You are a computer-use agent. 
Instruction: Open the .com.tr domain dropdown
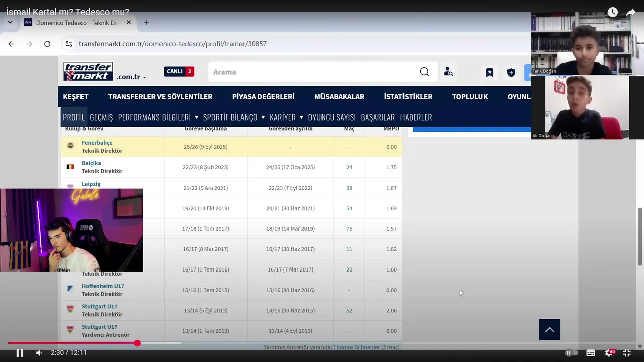point(131,77)
